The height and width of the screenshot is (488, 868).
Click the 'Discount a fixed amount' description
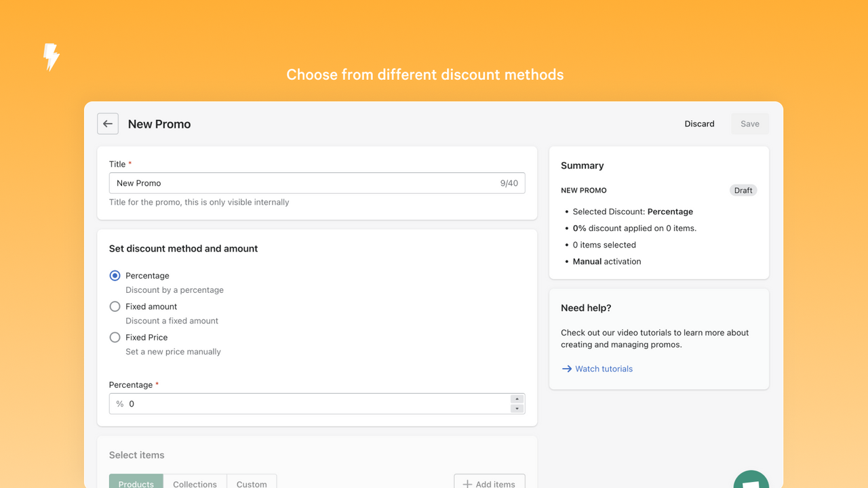pos(172,321)
